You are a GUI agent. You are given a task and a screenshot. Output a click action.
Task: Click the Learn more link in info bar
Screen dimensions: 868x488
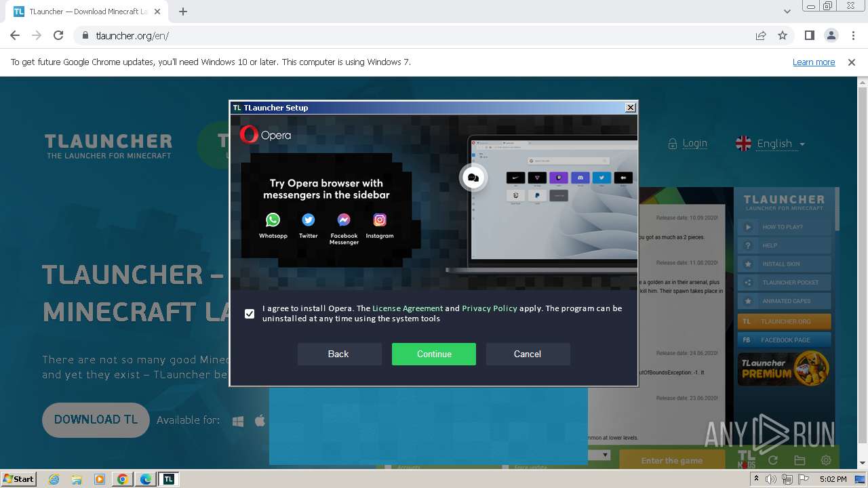(814, 62)
